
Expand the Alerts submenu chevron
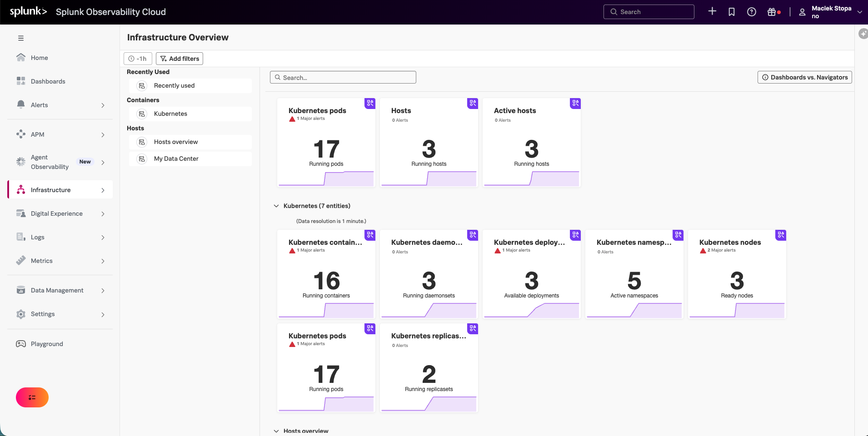coord(103,105)
